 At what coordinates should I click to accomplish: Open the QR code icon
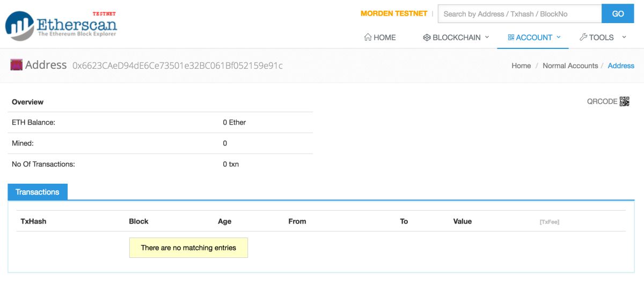(x=624, y=101)
